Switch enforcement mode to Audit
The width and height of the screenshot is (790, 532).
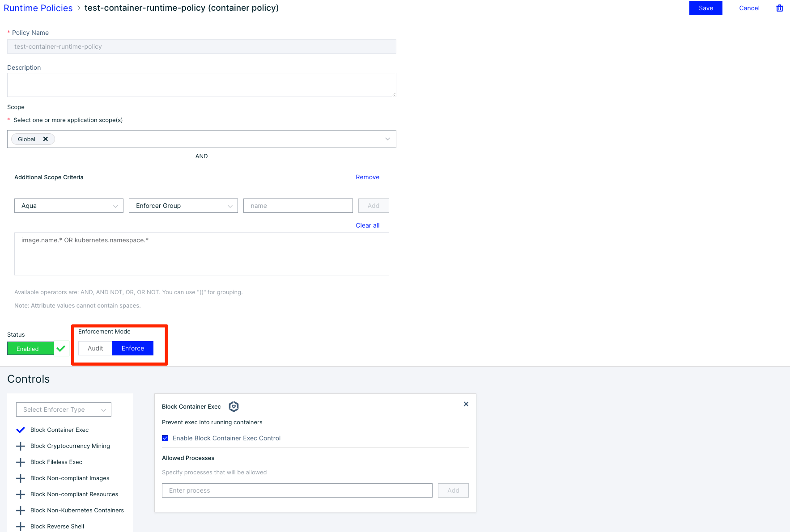tap(95, 348)
